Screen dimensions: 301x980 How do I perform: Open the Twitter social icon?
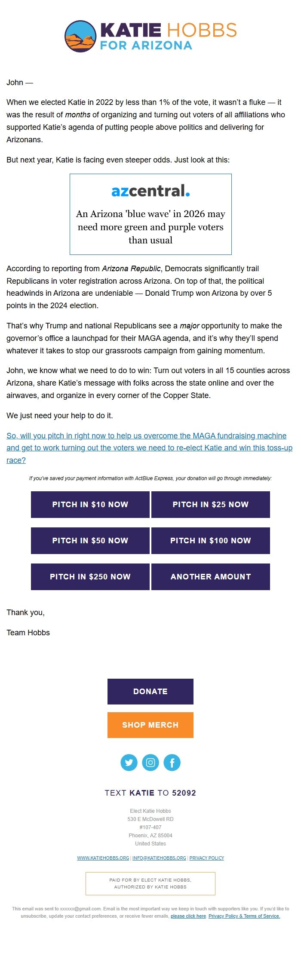click(x=129, y=763)
